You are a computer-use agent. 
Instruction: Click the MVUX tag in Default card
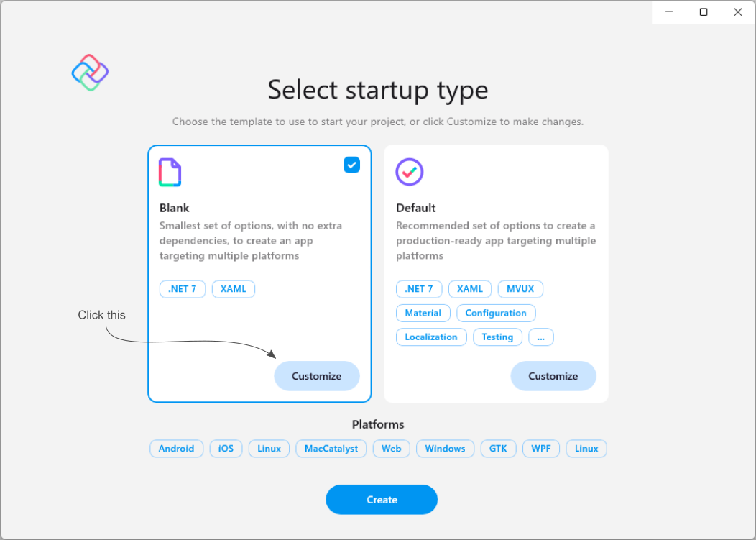coord(520,289)
